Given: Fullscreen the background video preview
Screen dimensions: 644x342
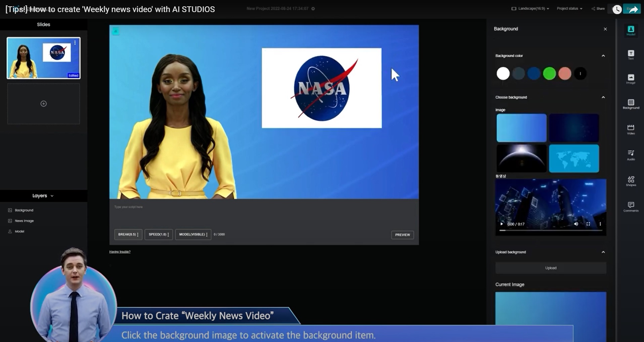Looking at the screenshot, I should pyautogui.click(x=588, y=224).
